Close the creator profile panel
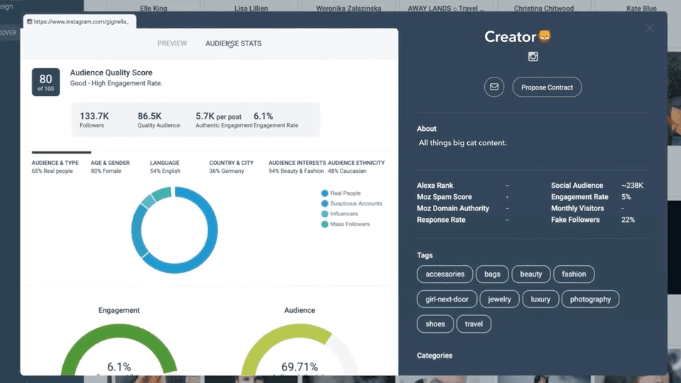The image size is (681, 383). [650, 28]
